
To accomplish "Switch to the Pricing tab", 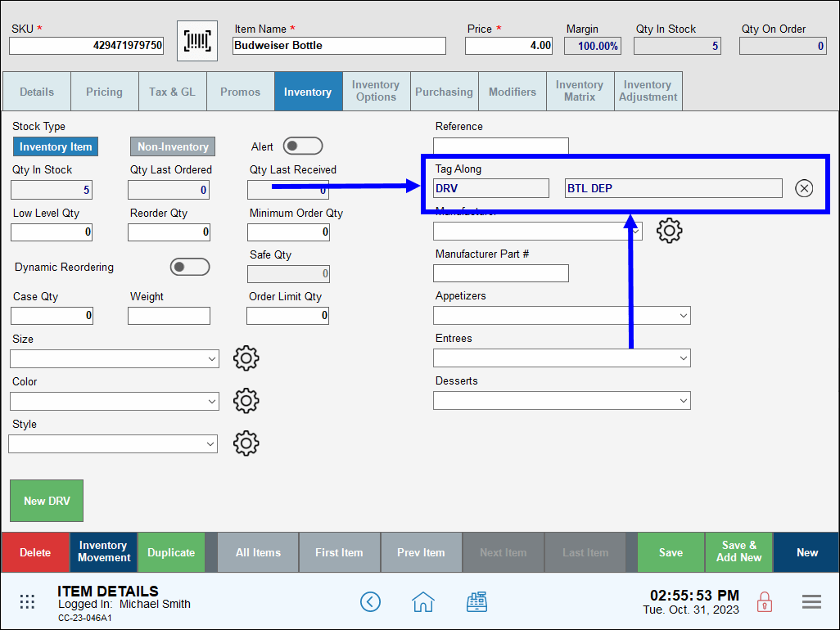I will pyautogui.click(x=104, y=91).
